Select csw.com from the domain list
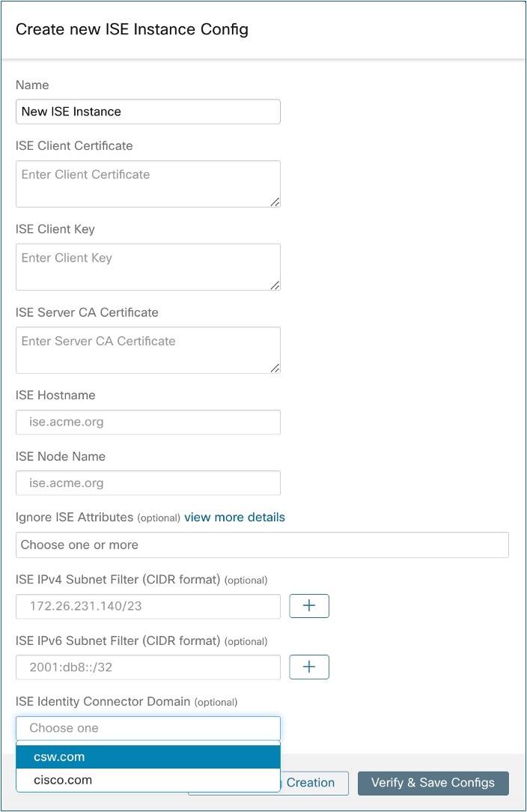Viewport: 527px width, 812px height. 148,757
